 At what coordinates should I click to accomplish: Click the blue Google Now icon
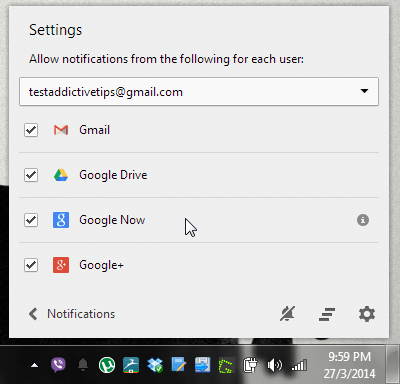coord(61,220)
